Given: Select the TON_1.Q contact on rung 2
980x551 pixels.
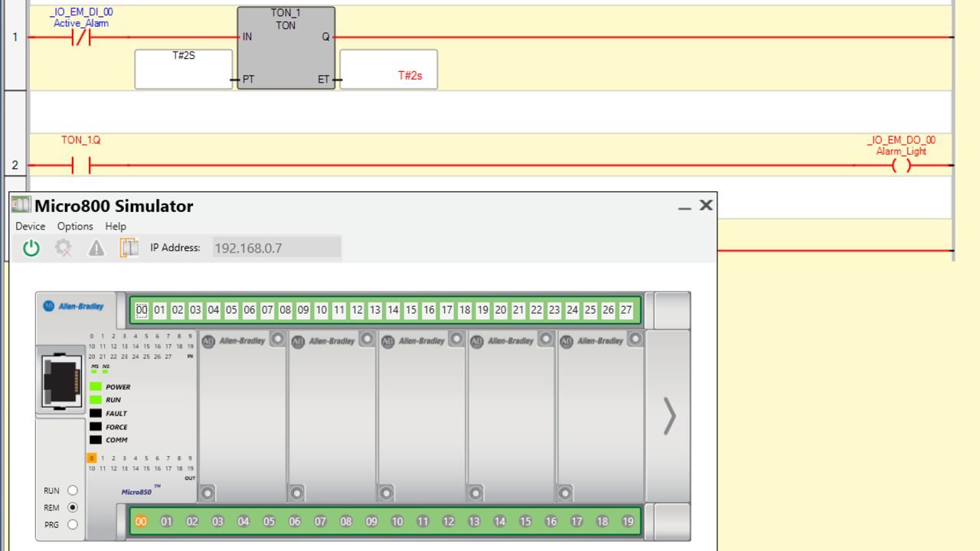Looking at the screenshot, I should (81, 165).
